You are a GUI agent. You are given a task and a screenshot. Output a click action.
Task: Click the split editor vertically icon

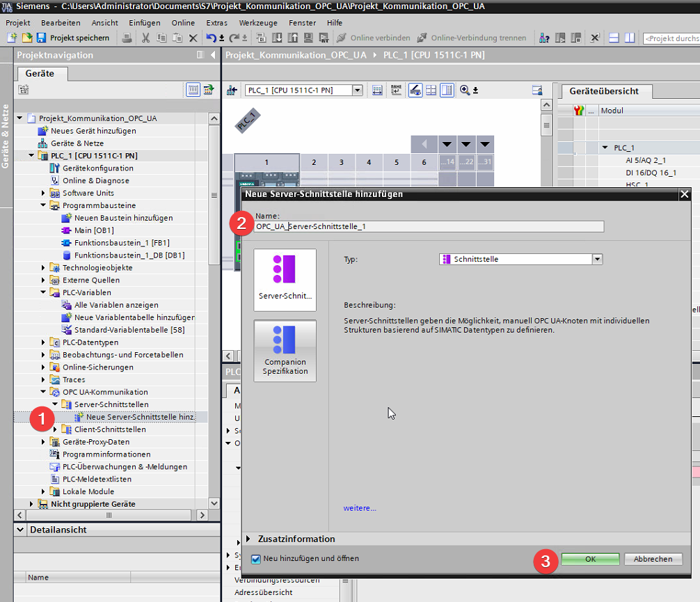click(630, 38)
